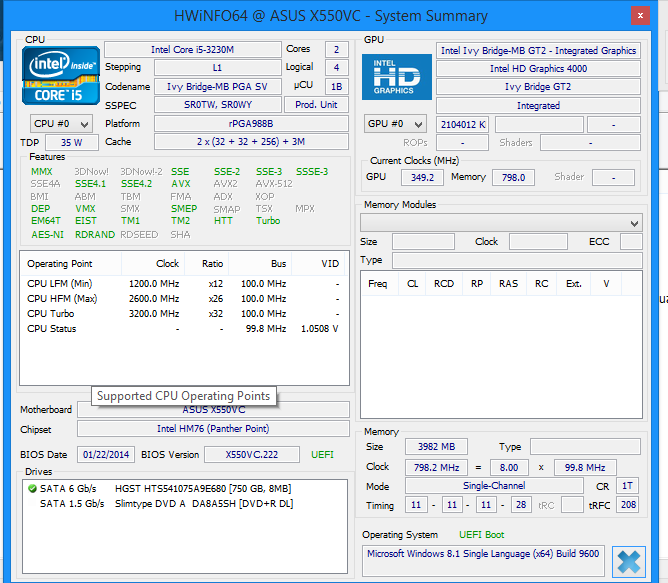The image size is (668, 583).
Task: Select the HGST HTS541075A9E680 drive entry
Action: tap(184, 488)
